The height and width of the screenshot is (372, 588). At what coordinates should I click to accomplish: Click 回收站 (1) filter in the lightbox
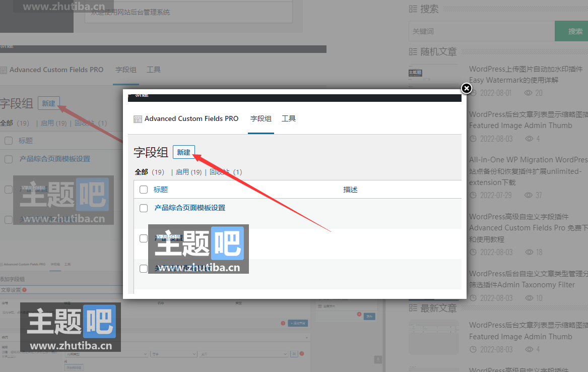click(226, 172)
